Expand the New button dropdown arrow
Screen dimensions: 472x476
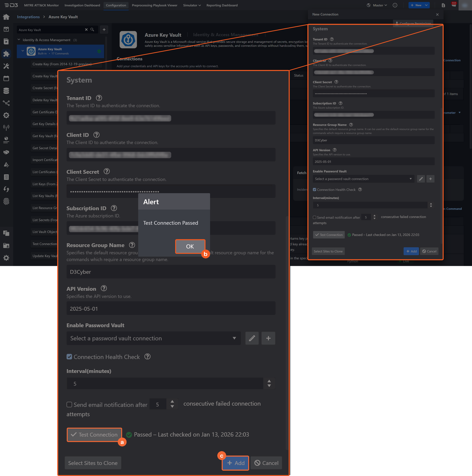click(x=426, y=5)
